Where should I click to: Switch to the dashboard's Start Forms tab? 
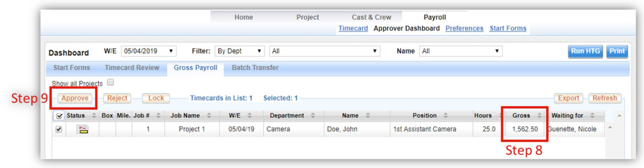pos(72,68)
